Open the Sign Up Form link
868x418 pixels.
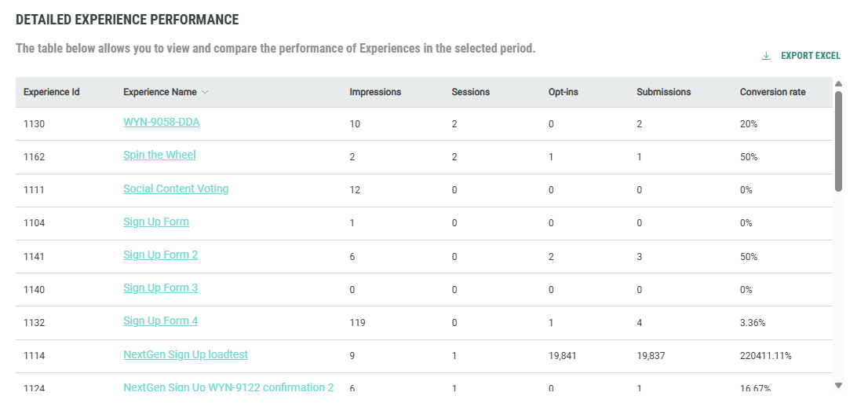pos(156,222)
